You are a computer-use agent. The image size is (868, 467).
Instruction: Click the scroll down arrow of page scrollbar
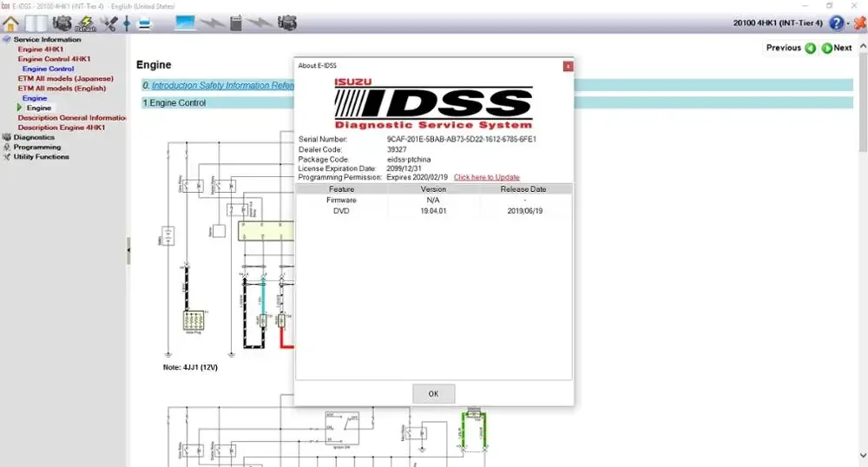click(x=863, y=456)
